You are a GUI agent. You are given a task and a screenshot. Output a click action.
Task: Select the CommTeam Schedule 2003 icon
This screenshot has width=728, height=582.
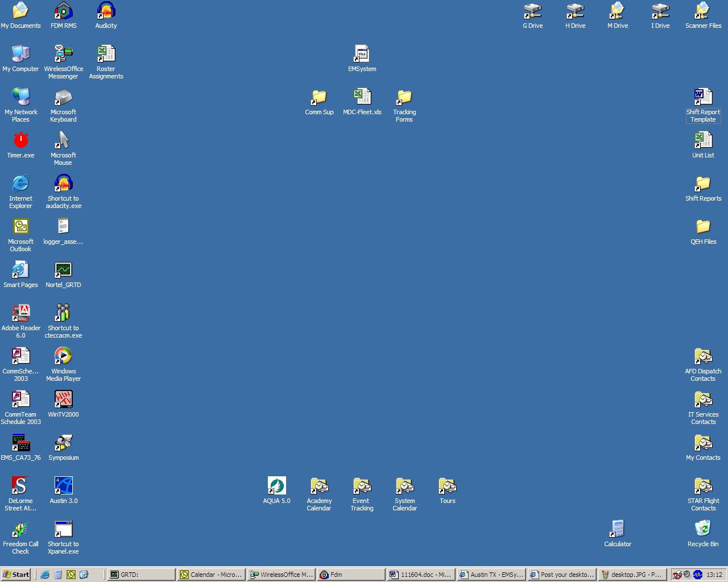coord(20,408)
